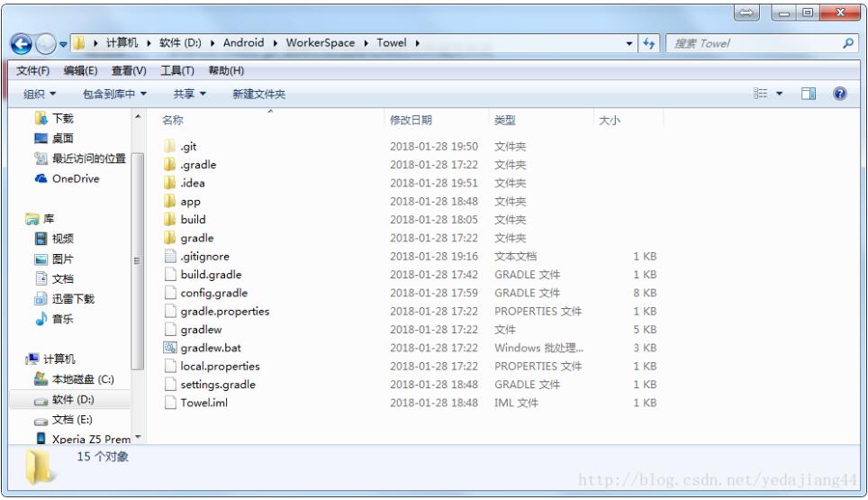This screenshot has height=500, width=868.
Task: Click WorkerSpace in the address breadcrumb
Action: 321,42
